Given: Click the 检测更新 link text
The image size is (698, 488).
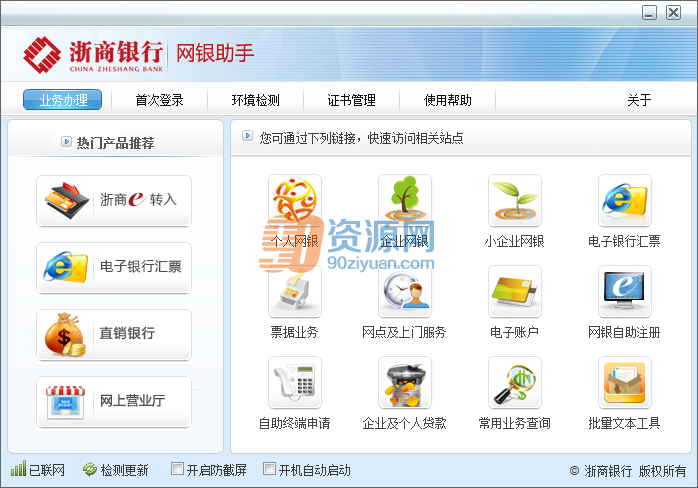Looking at the screenshot, I should tap(125, 470).
